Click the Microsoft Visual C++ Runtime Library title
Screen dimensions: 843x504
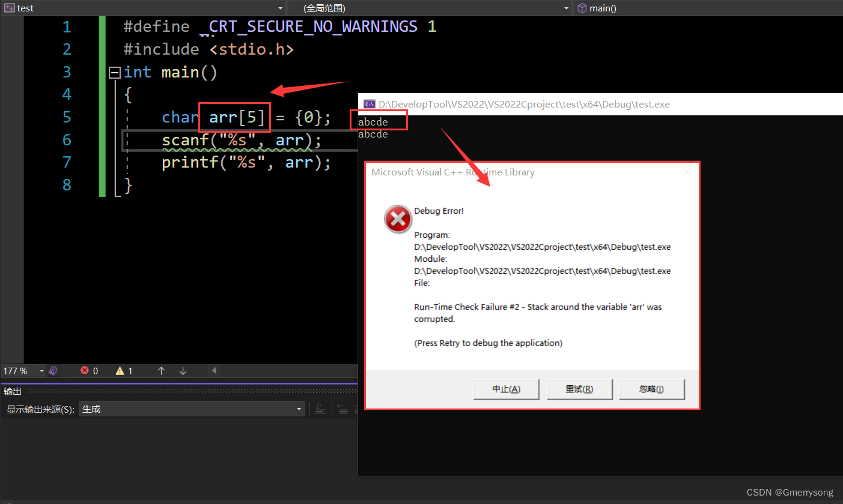point(453,172)
